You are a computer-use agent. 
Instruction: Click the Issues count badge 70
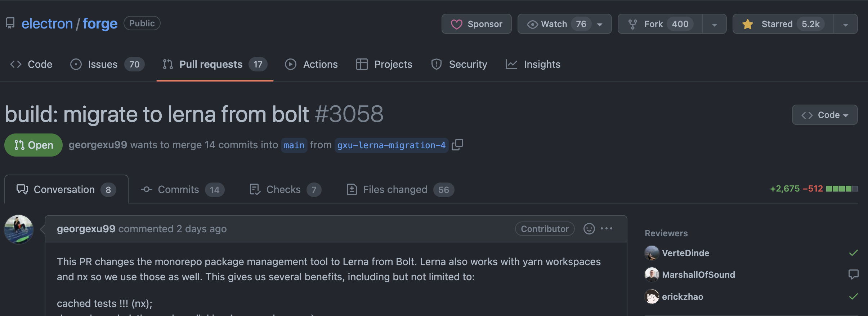[x=134, y=65]
